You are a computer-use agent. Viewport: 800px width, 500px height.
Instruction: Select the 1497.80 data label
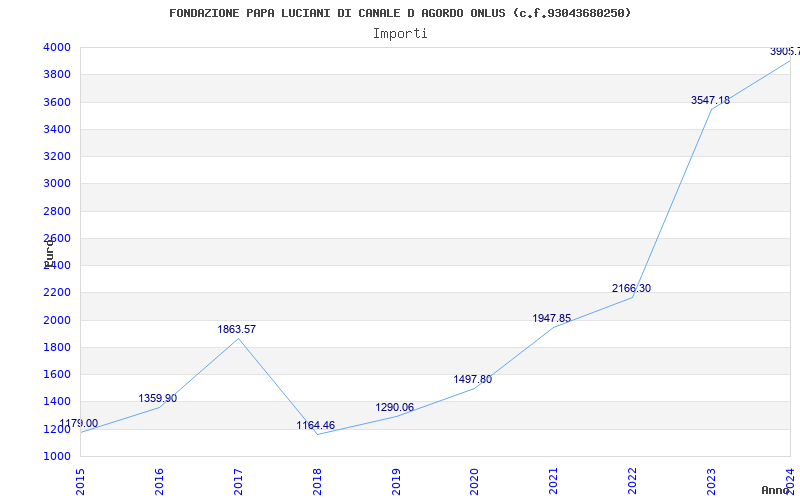(473, 380)
